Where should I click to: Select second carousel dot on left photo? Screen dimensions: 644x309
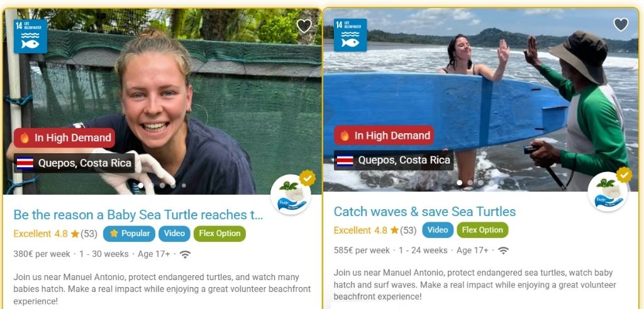(152, 185)
